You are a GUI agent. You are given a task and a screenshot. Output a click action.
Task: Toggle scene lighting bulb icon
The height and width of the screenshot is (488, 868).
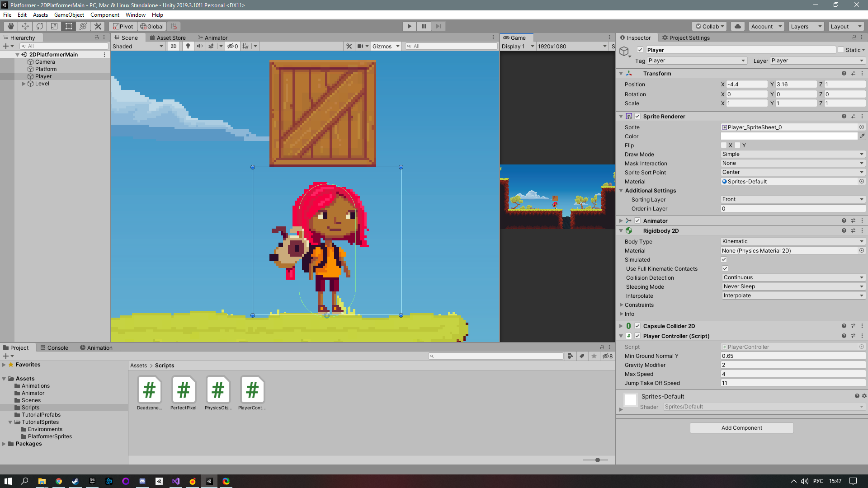coord(188,46)
